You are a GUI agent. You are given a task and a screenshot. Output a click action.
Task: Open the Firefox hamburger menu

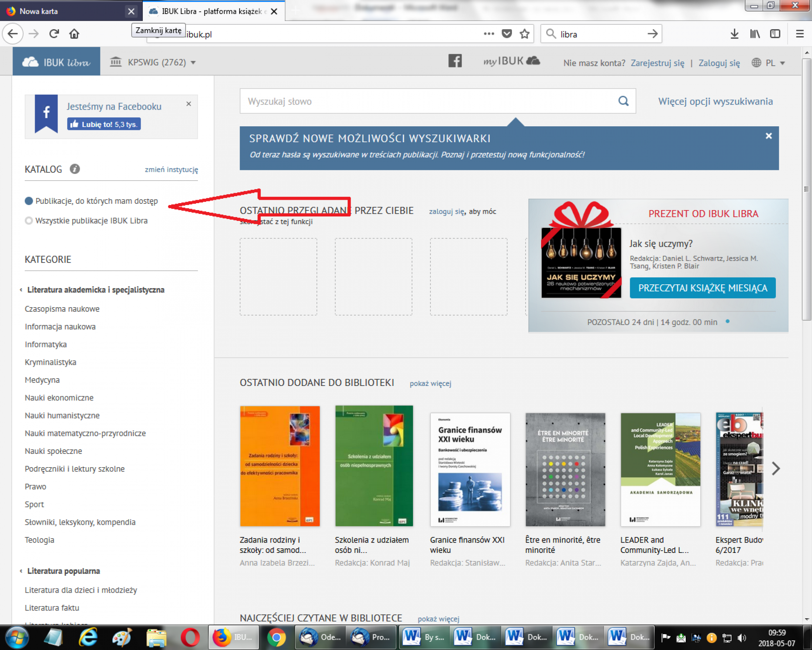[800, 34]
